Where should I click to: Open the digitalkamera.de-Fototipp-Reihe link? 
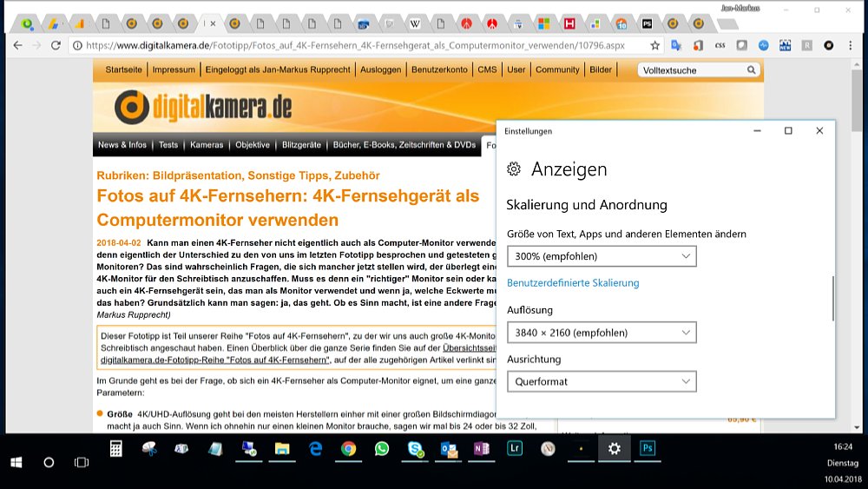click(x=214, y=360)
